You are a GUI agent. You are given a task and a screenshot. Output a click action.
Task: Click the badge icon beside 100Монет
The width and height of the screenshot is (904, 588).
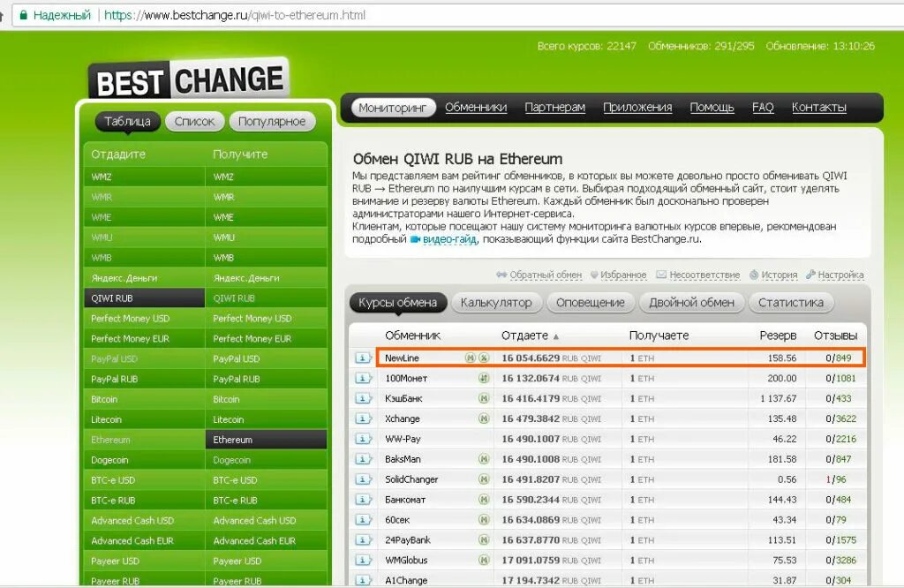click(484, 378)
